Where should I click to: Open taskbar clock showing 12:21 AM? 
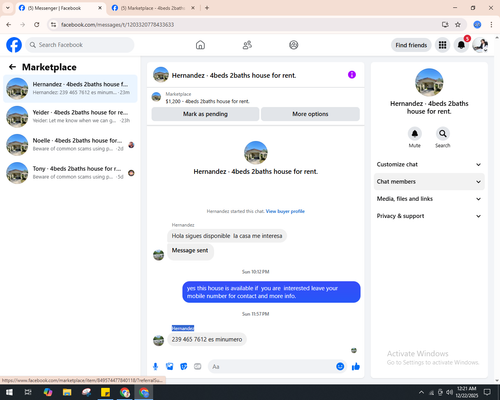coord(466,392)
